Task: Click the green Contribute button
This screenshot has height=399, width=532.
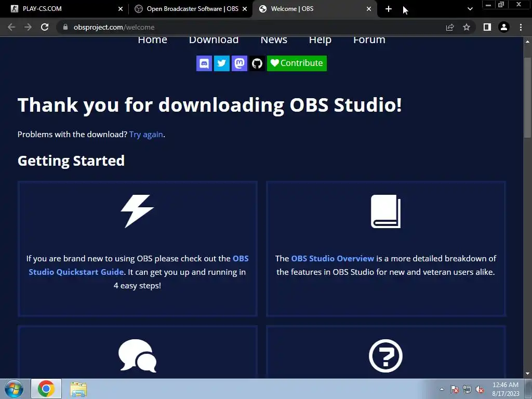Action: click(297, 63)
